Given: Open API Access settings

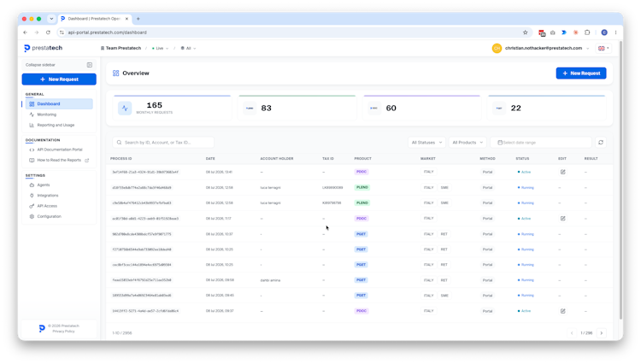Looking at the screenshot, I should tap(47, 206).
